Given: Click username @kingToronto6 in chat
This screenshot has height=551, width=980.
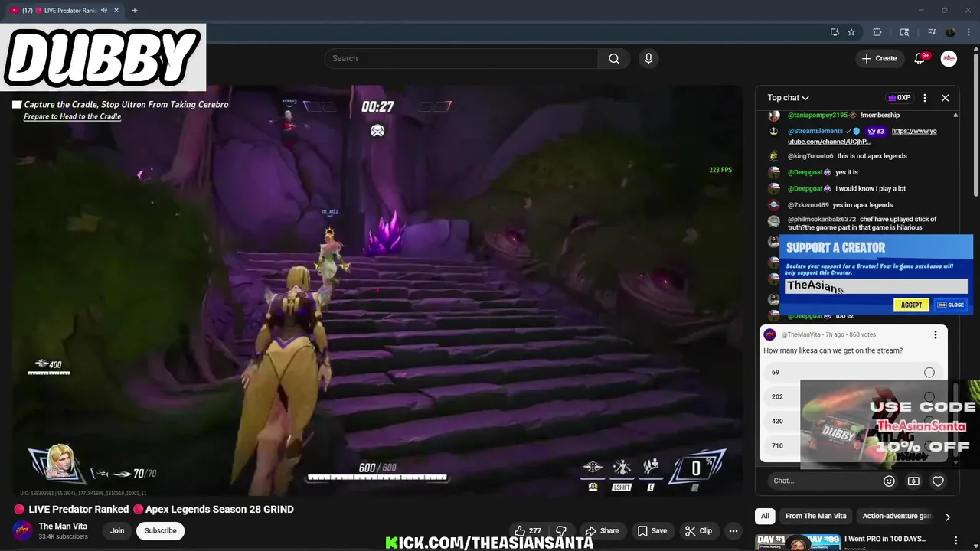Looking at the screenshot, I should coord(810,156).
